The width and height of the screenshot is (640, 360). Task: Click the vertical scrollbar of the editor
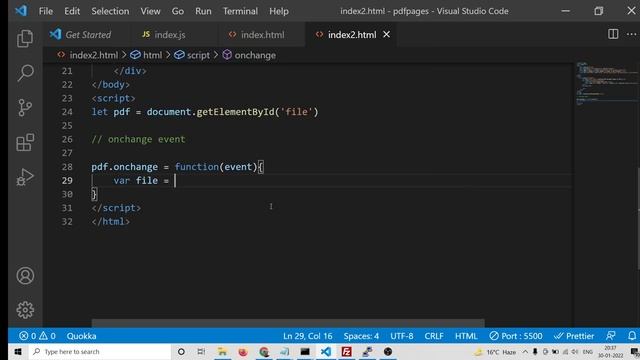click(638, 218)
